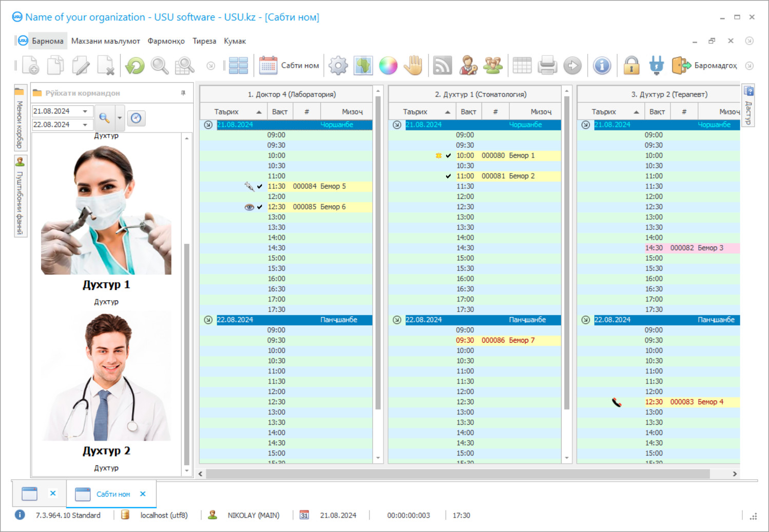This screenshot has height=532, width=769.
Task: Open the gear settings icon
Action: tap(338, 65)
